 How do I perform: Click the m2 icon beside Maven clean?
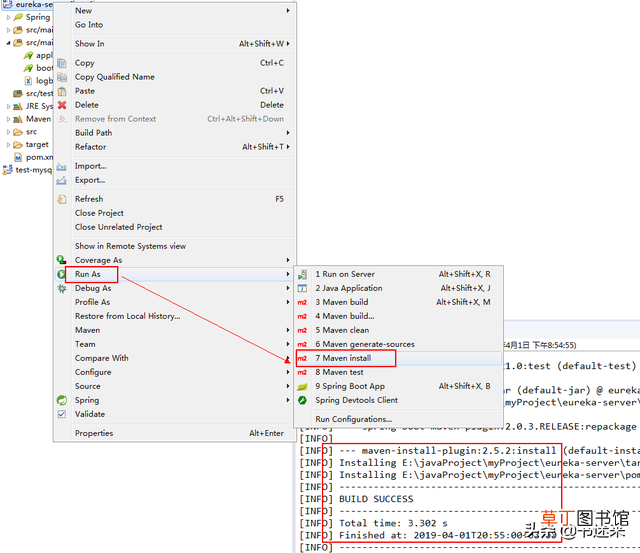pos(302,331)
